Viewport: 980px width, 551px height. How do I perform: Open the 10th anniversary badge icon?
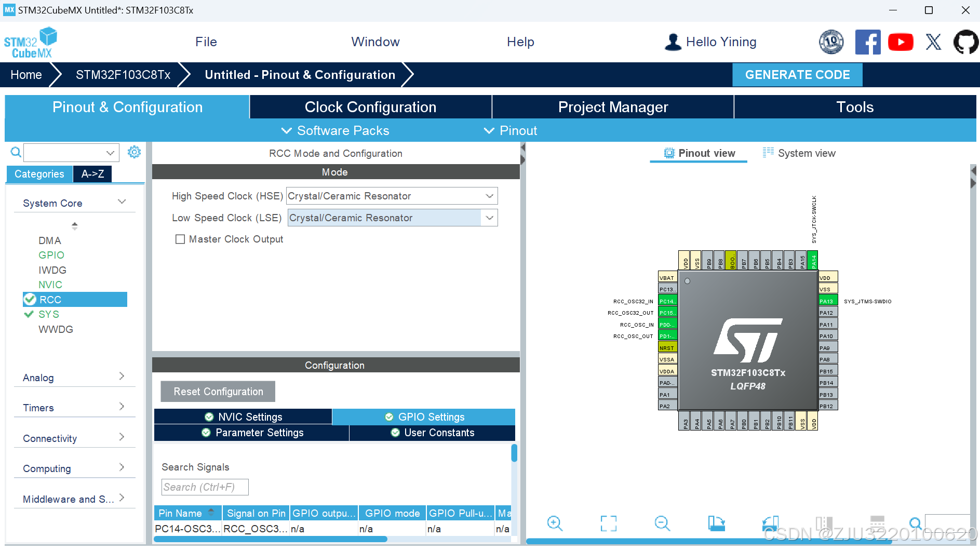point(831,42)
